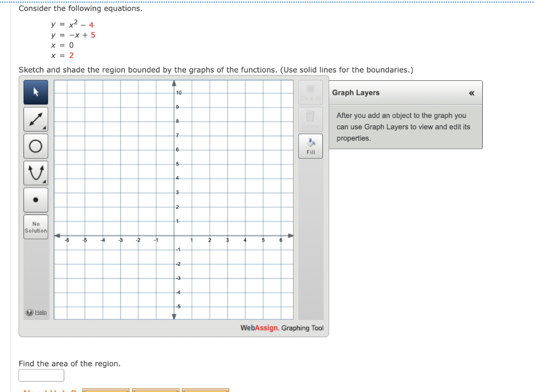535x392 pixels.
Task: Click the question-mark Help icon
Action: (x=29, y=312)
